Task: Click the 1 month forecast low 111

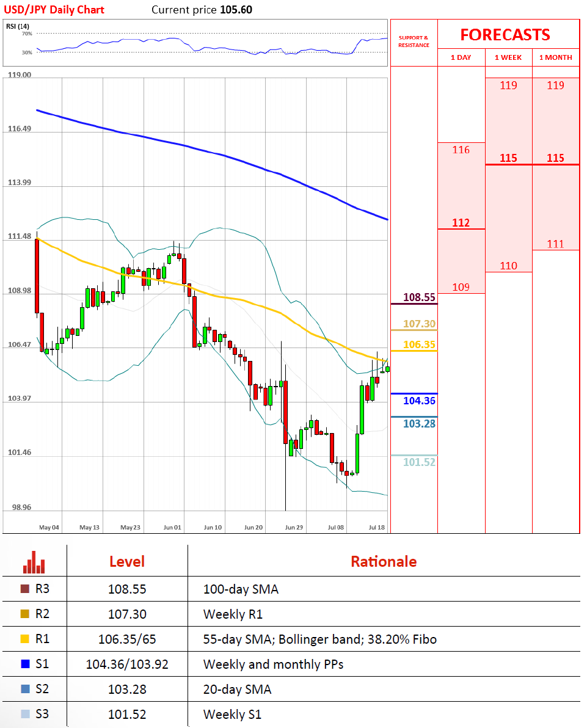Action: tap(555, 244)
